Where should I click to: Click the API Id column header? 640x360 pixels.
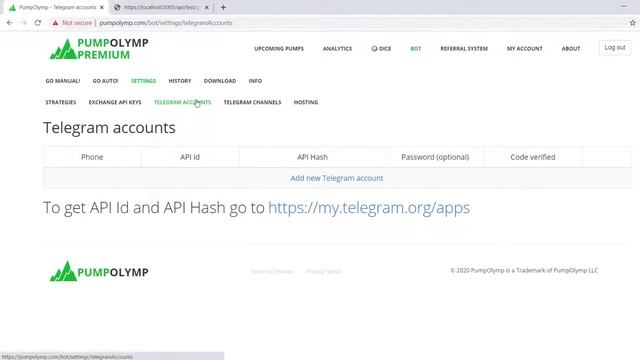(x=190, y=157)
